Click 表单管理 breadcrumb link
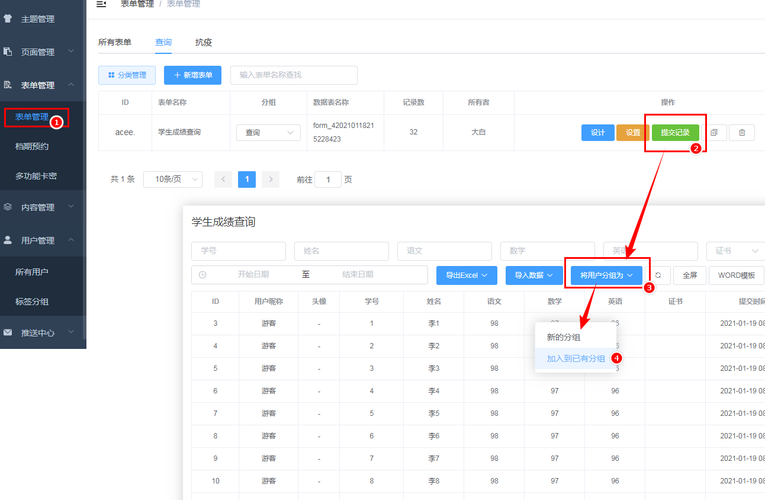765x500 pixels. pos(138,4)
